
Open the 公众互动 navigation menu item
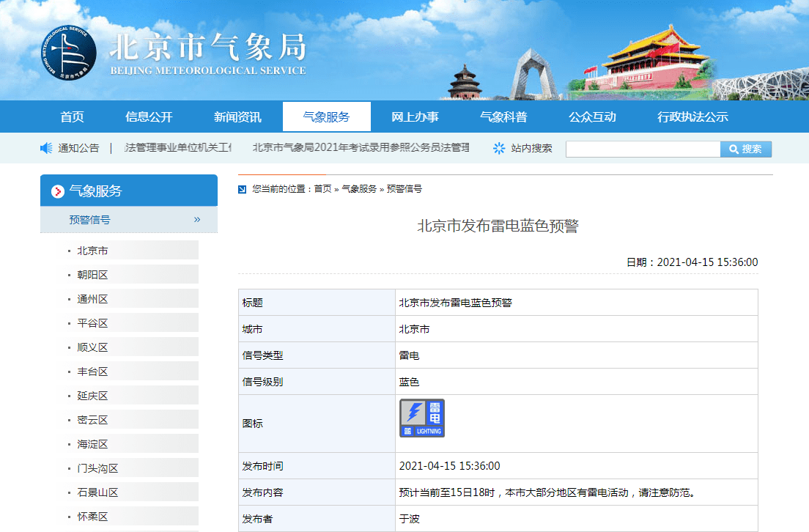(x=592, y=117)
